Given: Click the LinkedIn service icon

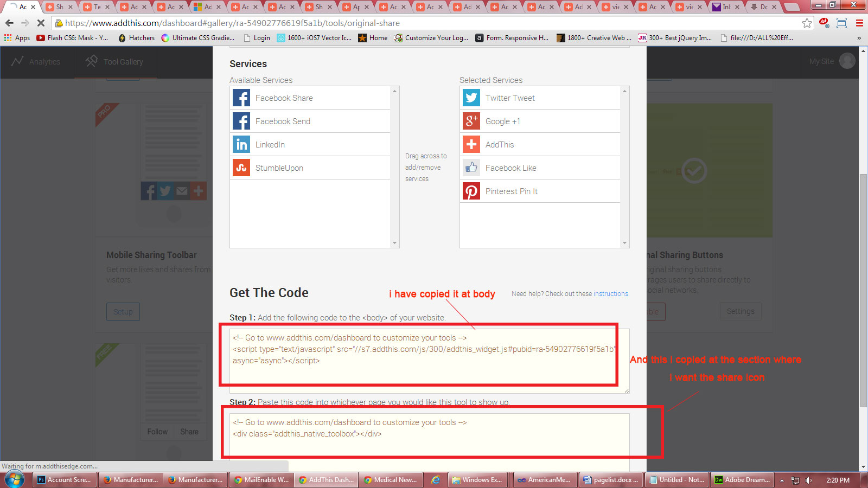Looking at the screenshot, I should 241,145.
